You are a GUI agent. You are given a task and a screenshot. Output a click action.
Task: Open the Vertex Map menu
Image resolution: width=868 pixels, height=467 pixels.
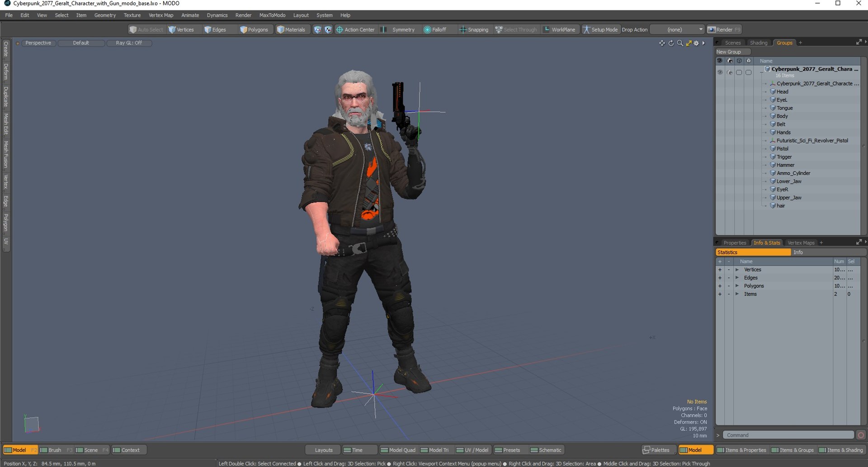(161, 15)
